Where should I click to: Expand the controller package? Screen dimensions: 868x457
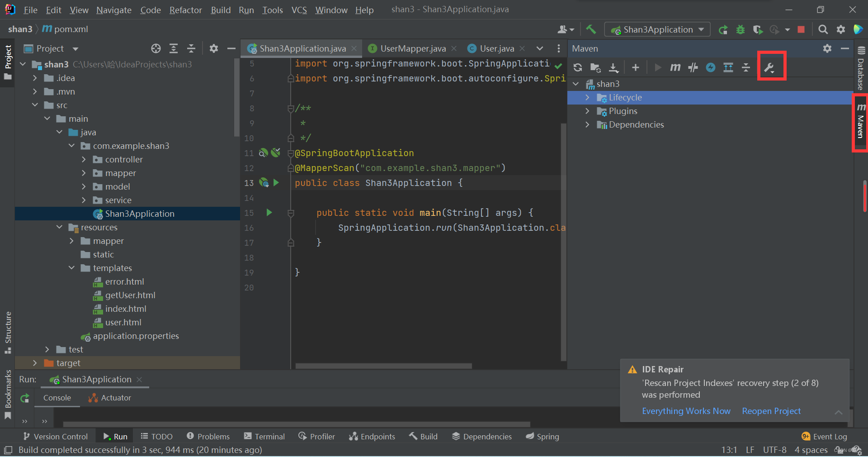click(84, 159)
